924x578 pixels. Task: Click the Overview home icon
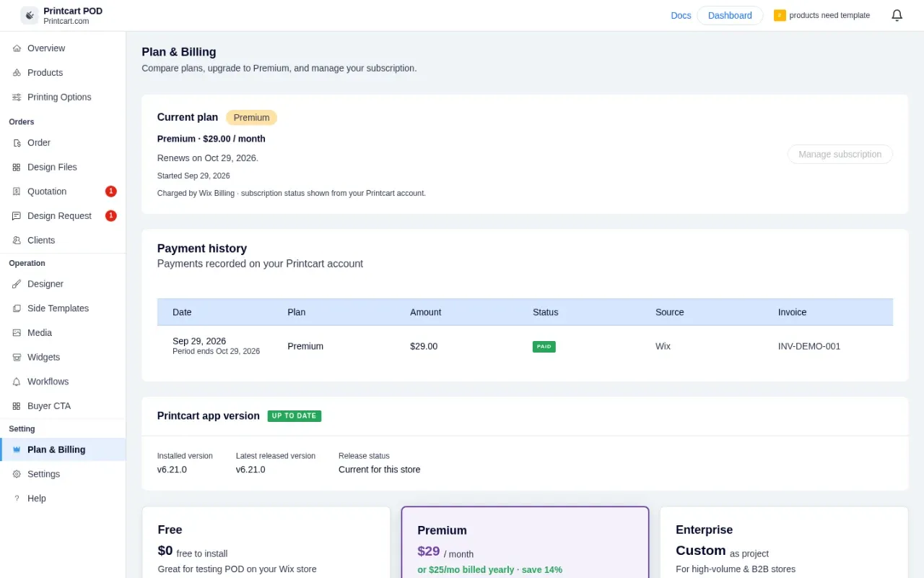(17, 48)
